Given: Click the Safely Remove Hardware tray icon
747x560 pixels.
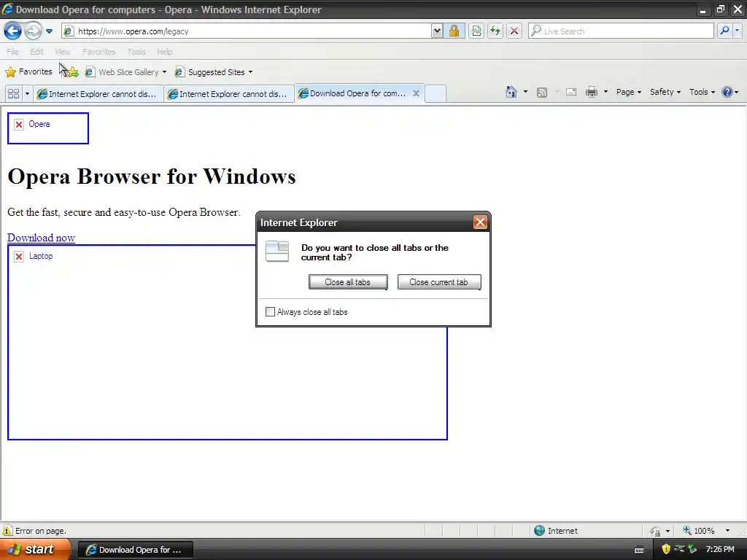Looking at the screenshot, I should pyautogui.click(x=693, y=549).
